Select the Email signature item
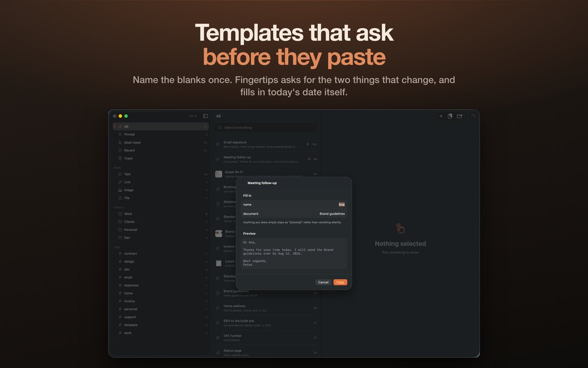 266,144
